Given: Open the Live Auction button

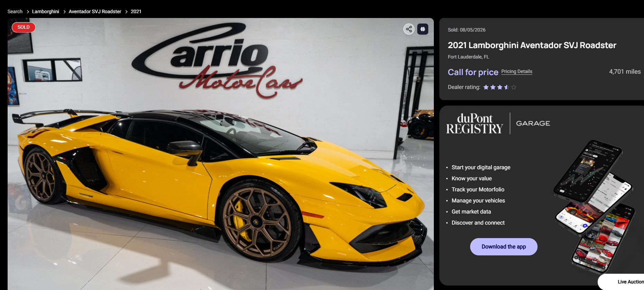Looking at the screenshot, I should pyautogui.click(x=622, y=282).
